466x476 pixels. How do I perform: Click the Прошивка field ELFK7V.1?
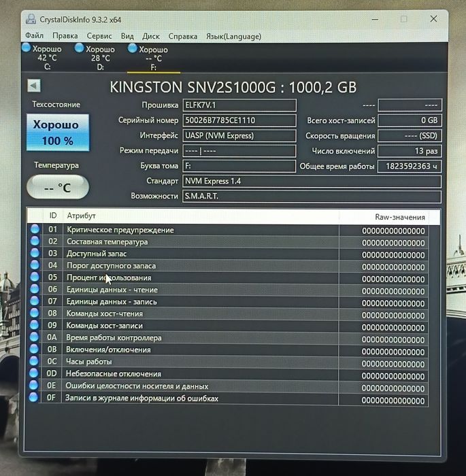point(239,105)
